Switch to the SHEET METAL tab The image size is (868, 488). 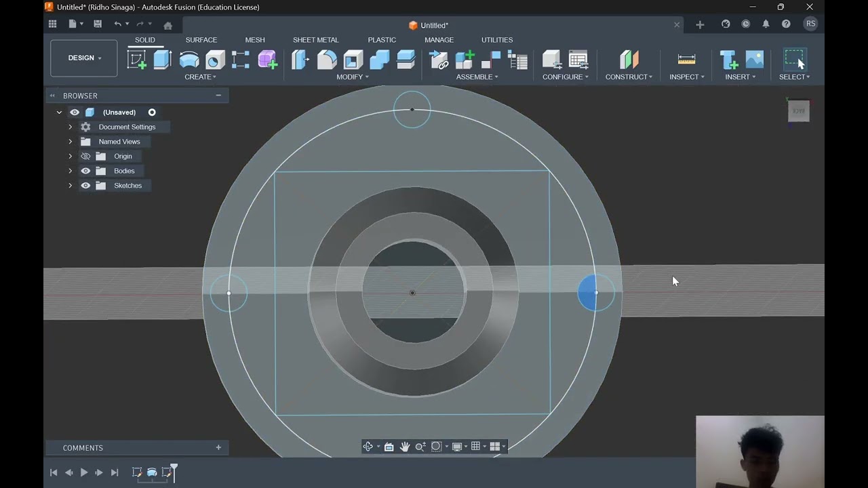pyautogui.click(x=315, y=40)
